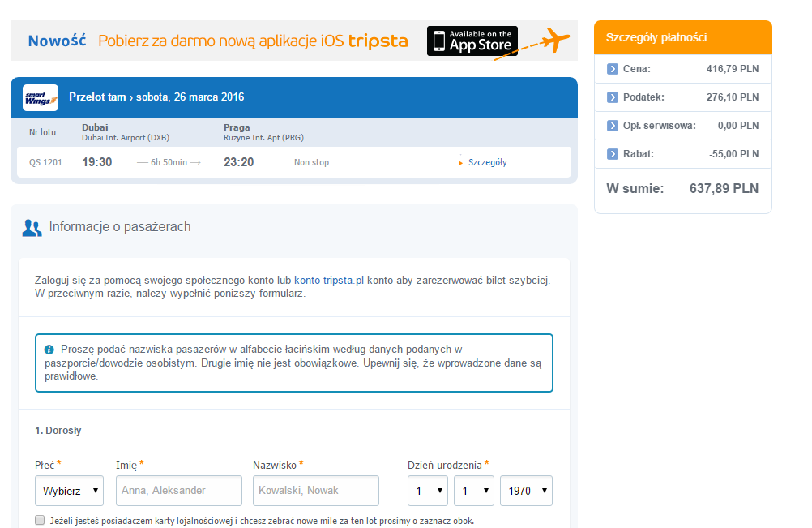Viewport: 812px width, 528px height.
Task: Click the Dzień urodzenia label
Action: [445, 466]
